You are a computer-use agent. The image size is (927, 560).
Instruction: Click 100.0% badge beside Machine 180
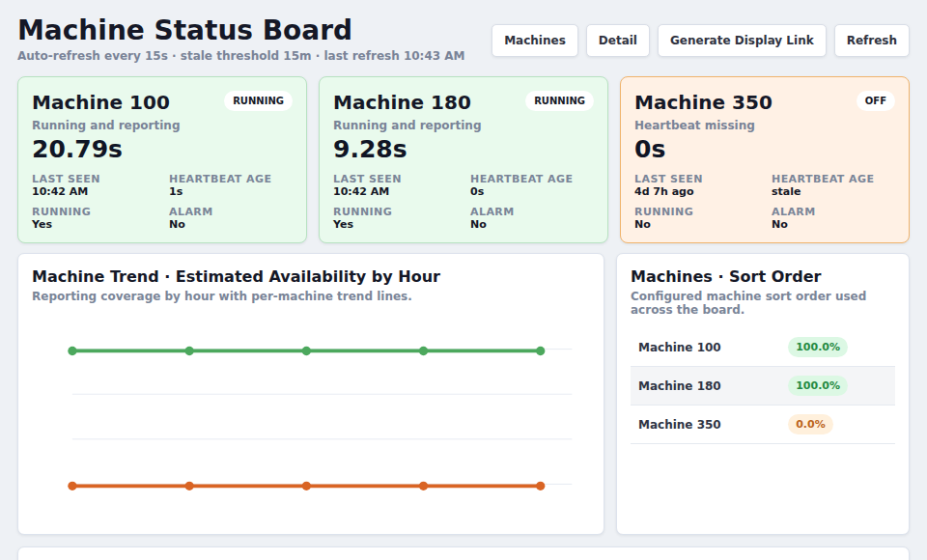tap(818, 385)
